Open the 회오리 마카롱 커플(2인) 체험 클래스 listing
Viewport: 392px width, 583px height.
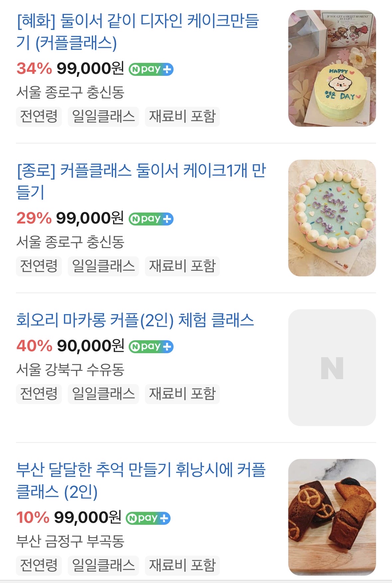pos(135,320)
